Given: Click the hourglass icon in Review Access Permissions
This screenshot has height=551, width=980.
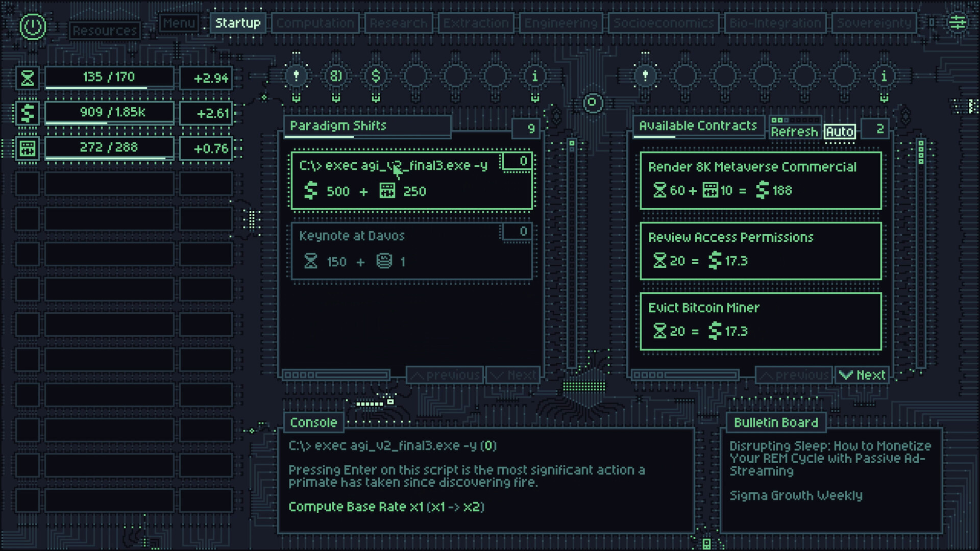Looking at the screenshot, I should click(x=659, y=261).
